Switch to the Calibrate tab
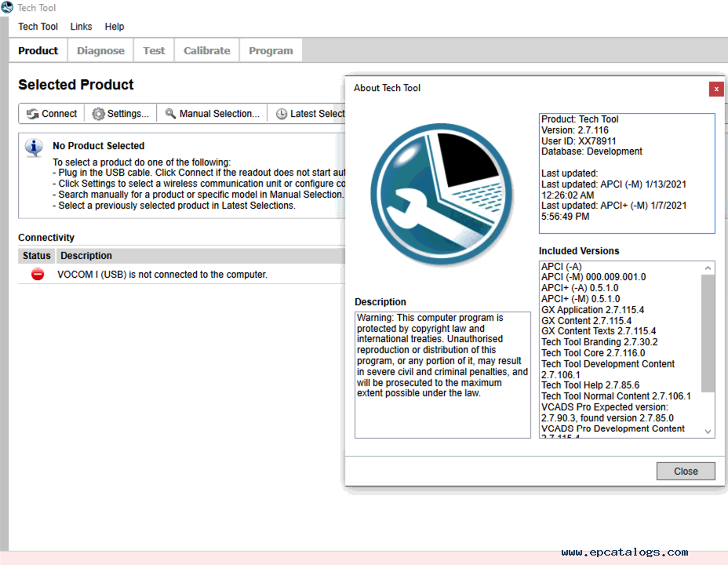The height and width of the screenshot is (565, 728). (206, 50)
